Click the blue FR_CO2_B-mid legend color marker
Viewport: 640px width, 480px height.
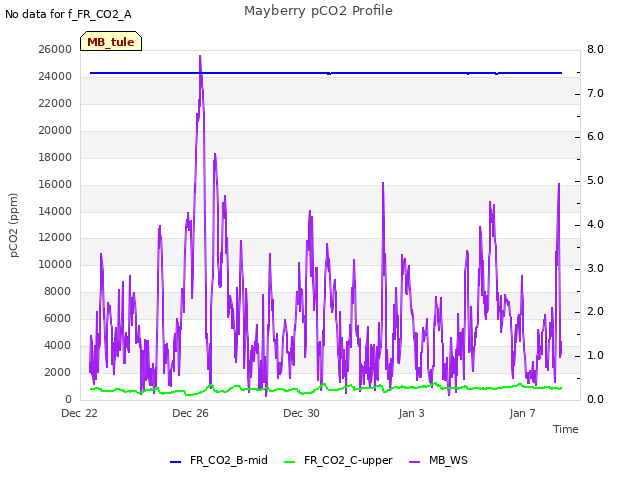click(x=176, y=462)
